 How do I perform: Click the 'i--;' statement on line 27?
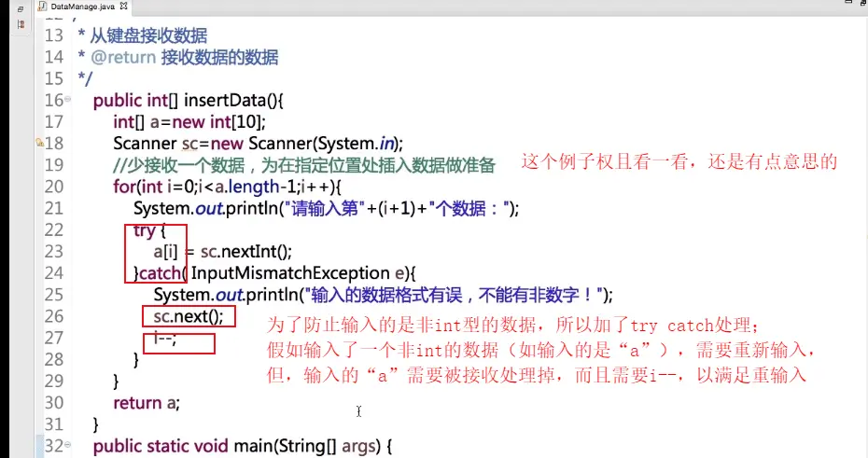(165, 338)
